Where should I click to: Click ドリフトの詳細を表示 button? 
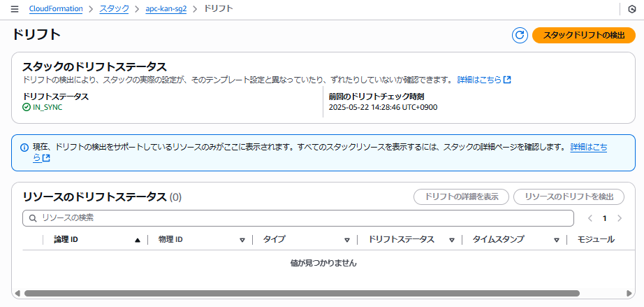click(x=461, y=197)
